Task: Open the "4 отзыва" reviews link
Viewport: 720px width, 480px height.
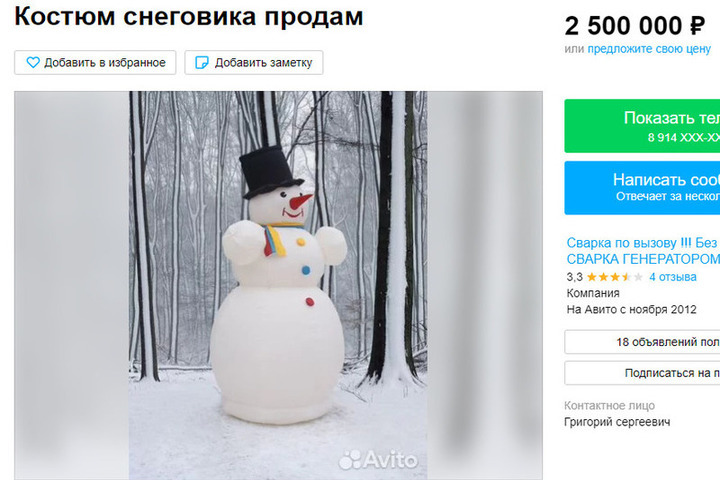Action: pyautogui.click(x=673, y=277)
